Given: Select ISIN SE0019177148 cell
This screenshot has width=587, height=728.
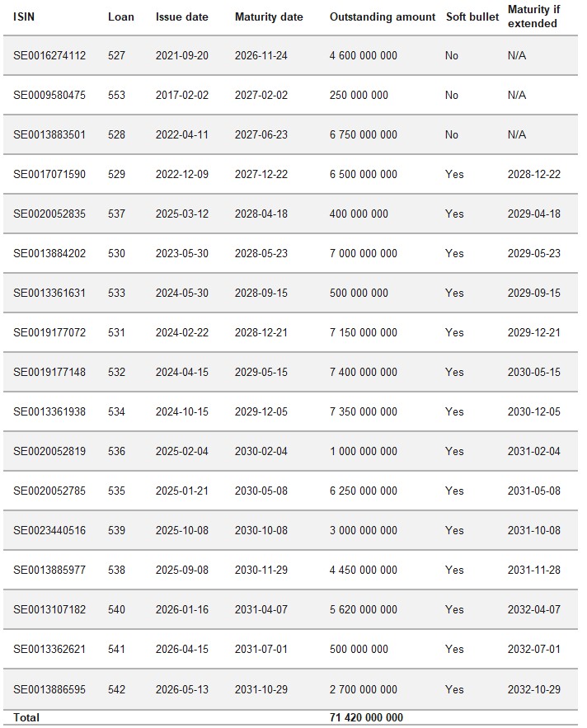Looking at the screenshot, I should pyautogui.click(x=49, y=372).
